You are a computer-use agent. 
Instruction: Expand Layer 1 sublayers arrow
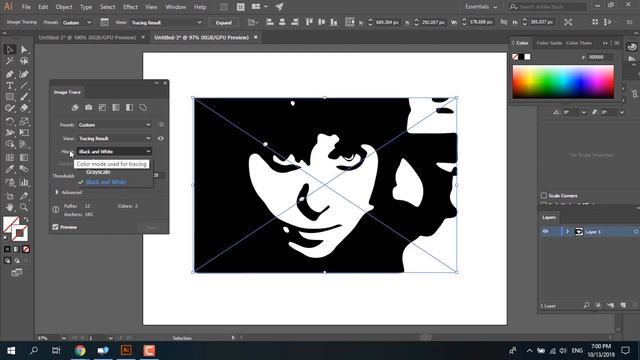pyautogui.click(x=567, y=231)
